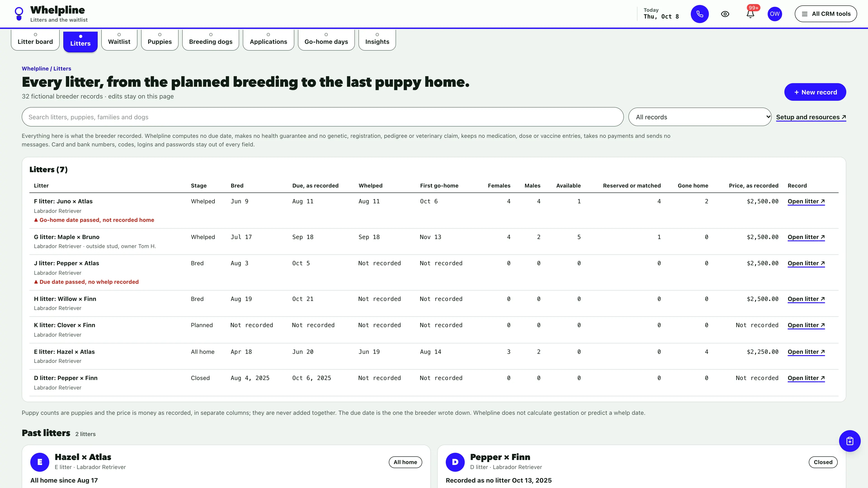Open litter for D litter: Pepper × Finn
868x488 pixels.
(806, 378)
